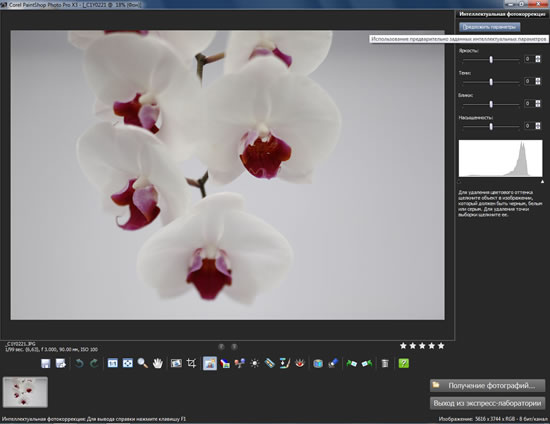
Task: Select the magnifying glass Zoom tool
Action: click(142, 363)
